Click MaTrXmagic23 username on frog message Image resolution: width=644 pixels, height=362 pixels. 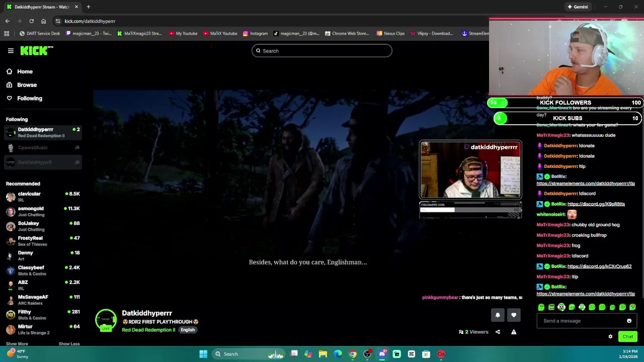click(x=553, y=245)
